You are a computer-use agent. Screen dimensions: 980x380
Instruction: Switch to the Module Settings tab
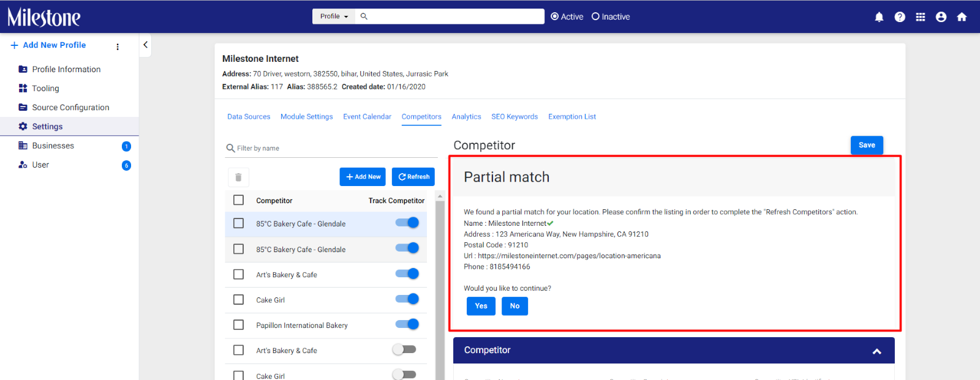click(x=307, y=117)
